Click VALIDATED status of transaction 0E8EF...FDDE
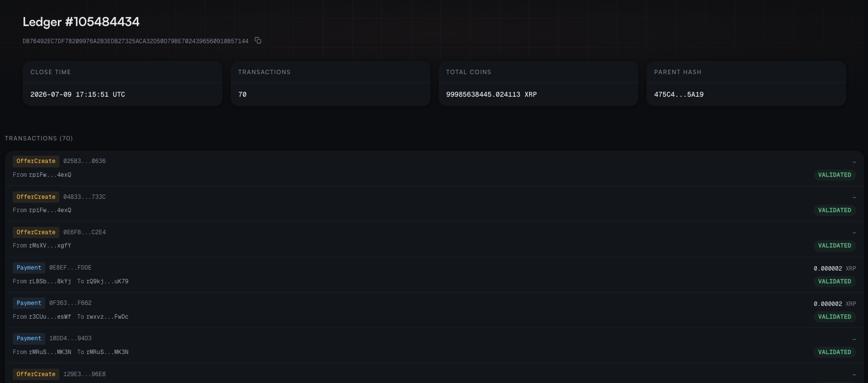This screenshot has width=868, height=383. pos(835,281)
